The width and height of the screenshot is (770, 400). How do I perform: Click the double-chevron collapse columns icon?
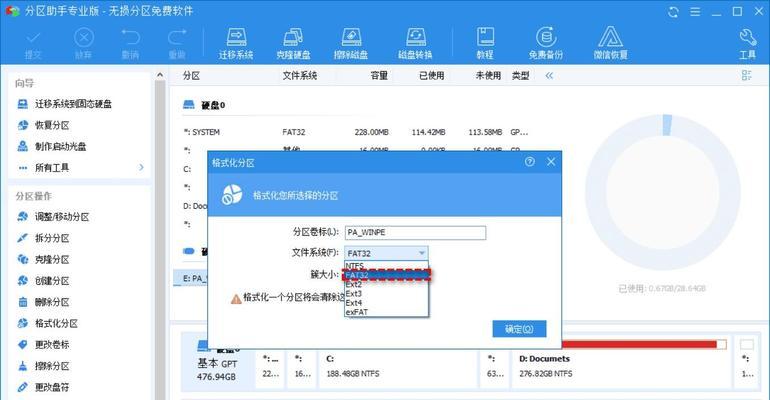(x=549, y=76)
